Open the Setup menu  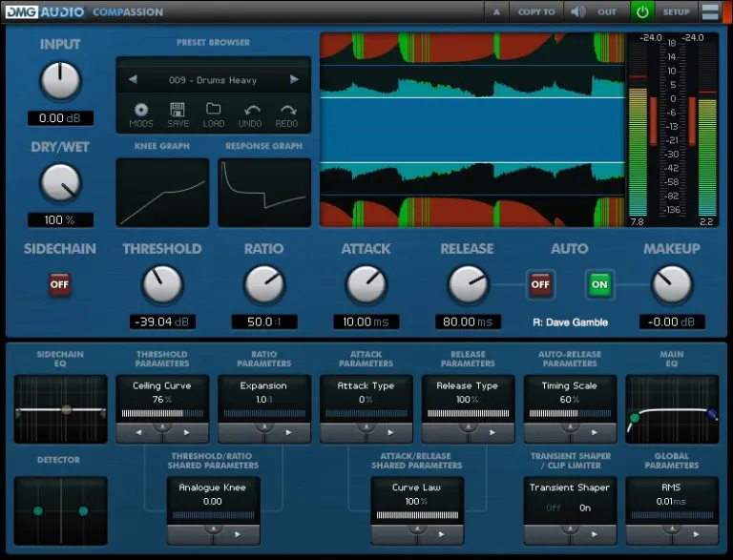pos(676,11)
